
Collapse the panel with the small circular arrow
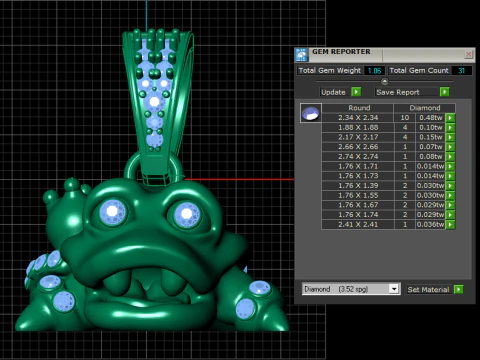pyautogui.click(x=384, y=81)
